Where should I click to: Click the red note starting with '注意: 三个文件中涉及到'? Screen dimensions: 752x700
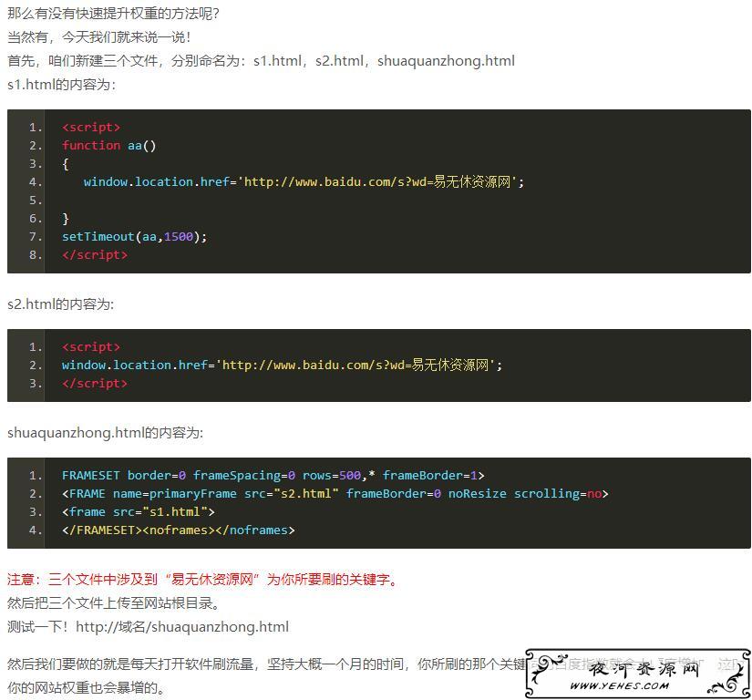point(203,579)
